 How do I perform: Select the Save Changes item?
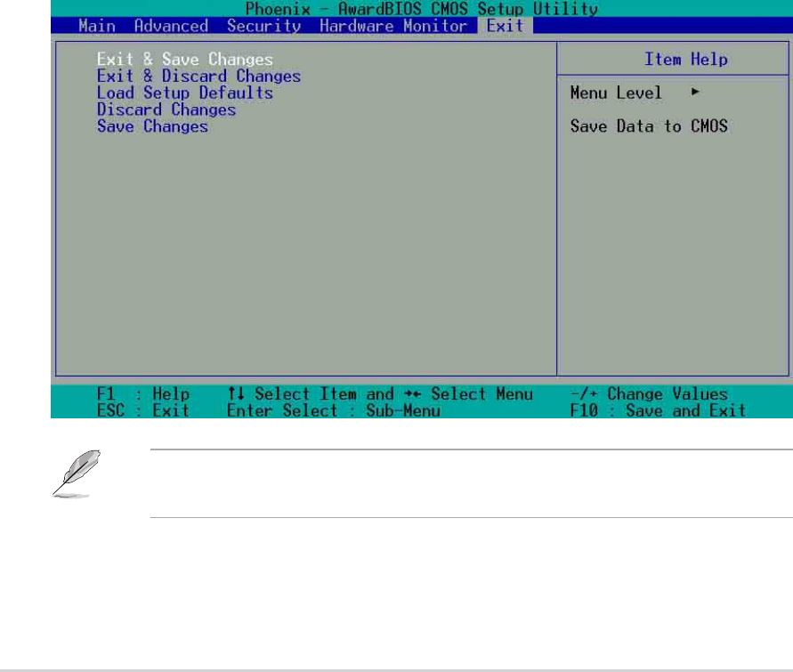click(x=152, y=126)
